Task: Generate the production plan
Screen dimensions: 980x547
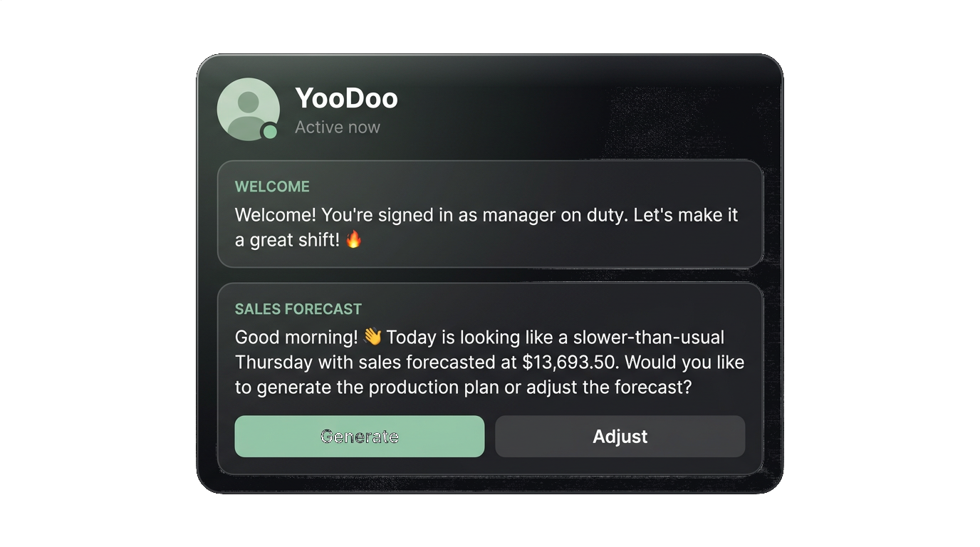Action: pyautogui.click(x=360, y=437)
